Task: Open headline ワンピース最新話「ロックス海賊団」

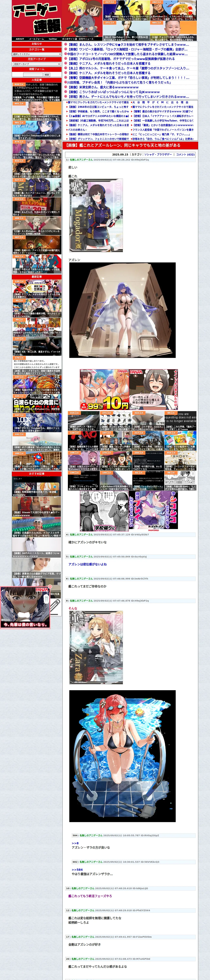Action: (128, 49)
